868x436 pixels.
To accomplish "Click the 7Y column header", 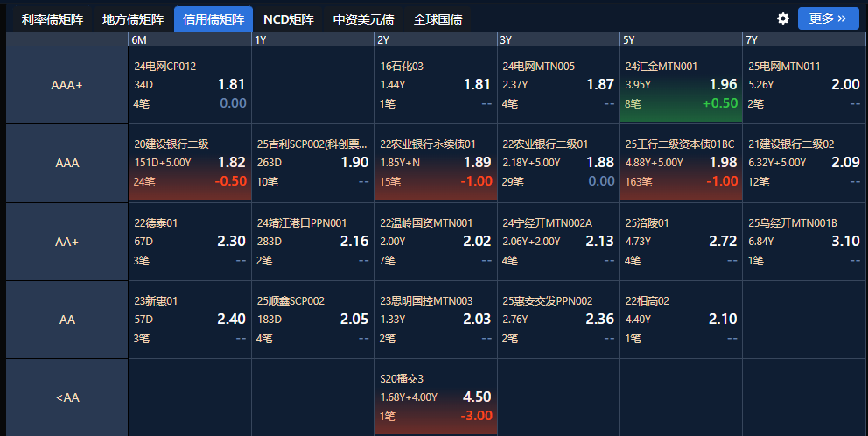I will point(803,39).
